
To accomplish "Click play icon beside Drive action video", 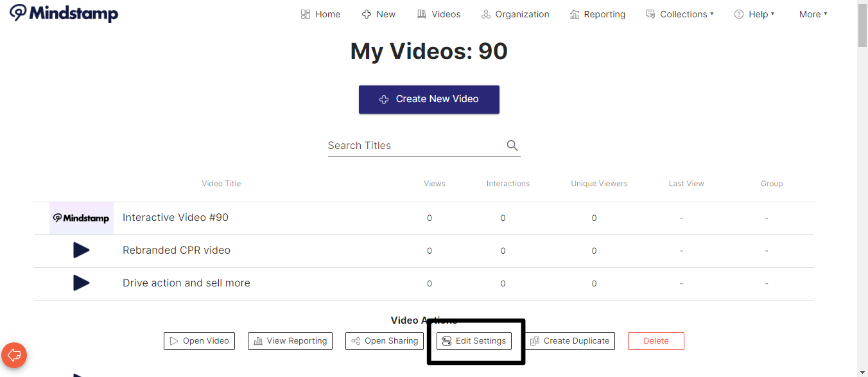I will pyautogui.click(x=81, y=283).
